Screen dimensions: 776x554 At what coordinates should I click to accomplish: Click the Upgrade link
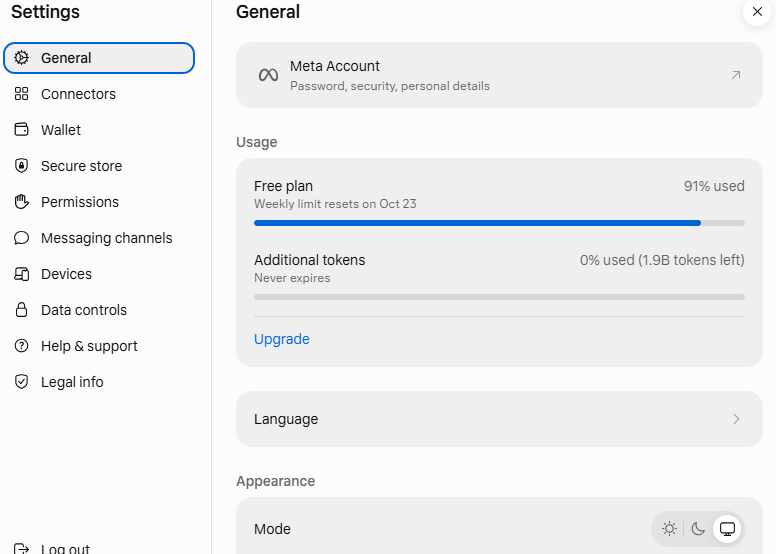point(282,339)
